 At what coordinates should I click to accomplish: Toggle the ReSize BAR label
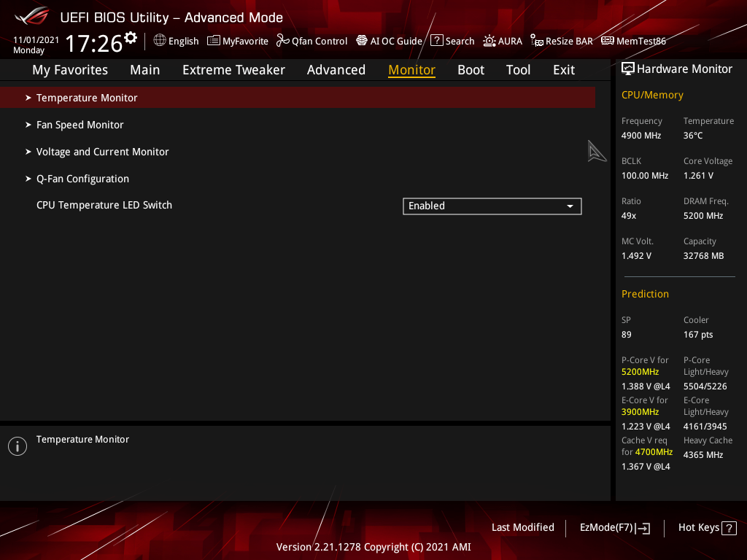pyautogui.click(x=569, y=42)
